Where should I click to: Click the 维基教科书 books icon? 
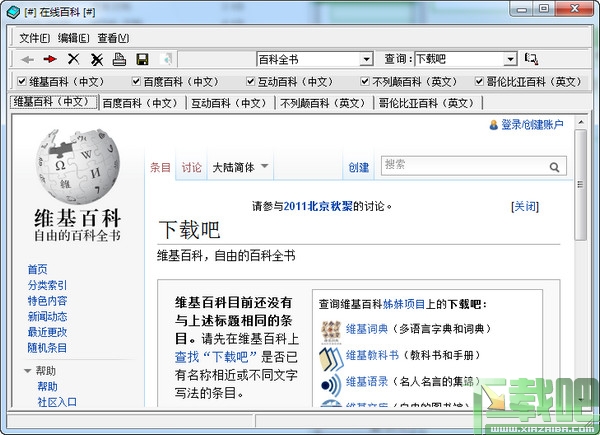[x=331, y=358]
